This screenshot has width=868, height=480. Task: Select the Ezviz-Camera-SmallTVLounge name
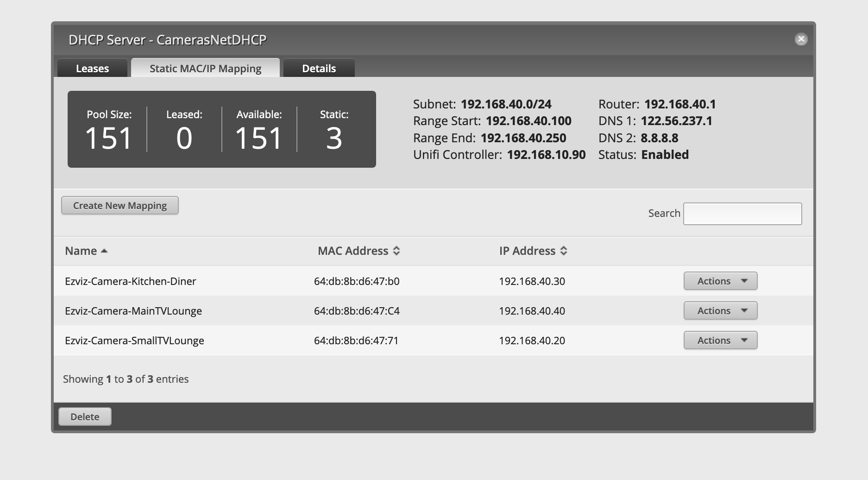(x=134, y=341)
